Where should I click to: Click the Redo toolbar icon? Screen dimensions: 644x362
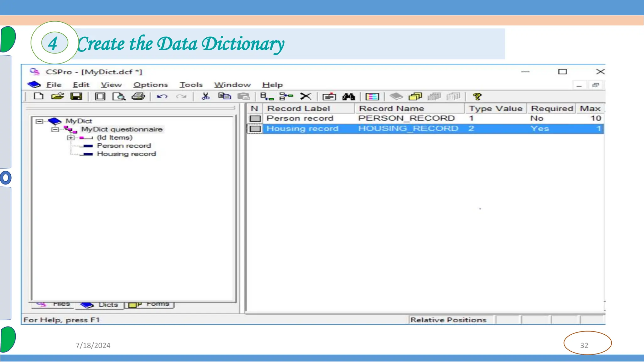(181, 96)
